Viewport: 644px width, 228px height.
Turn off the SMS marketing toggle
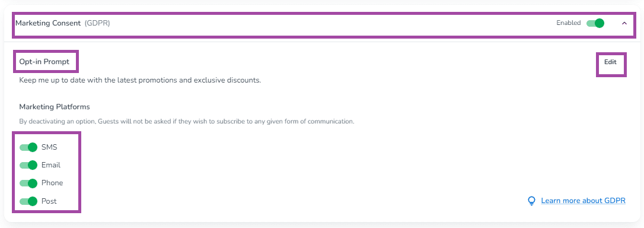28,147
